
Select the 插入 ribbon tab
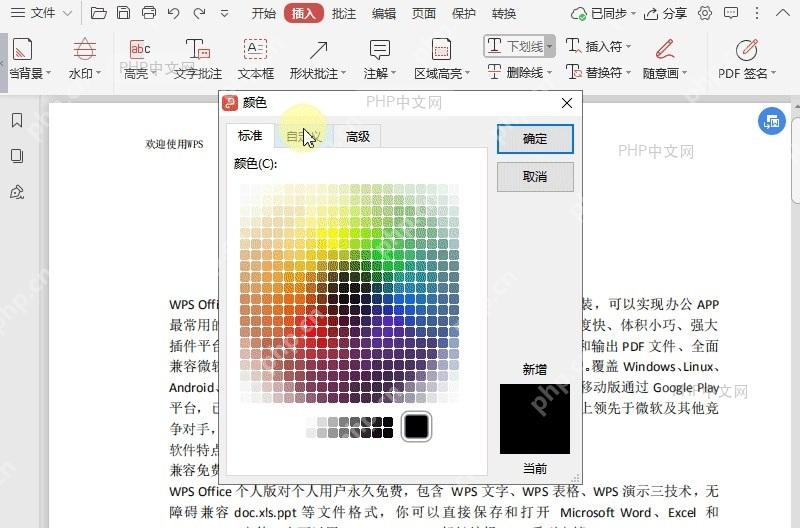[x=304, y=13]
